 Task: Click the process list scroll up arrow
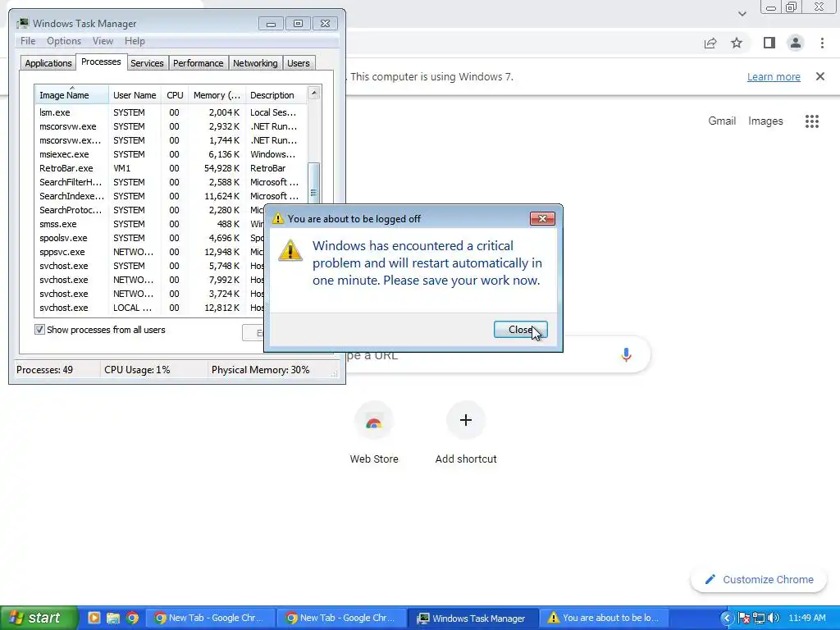point(314,94)
